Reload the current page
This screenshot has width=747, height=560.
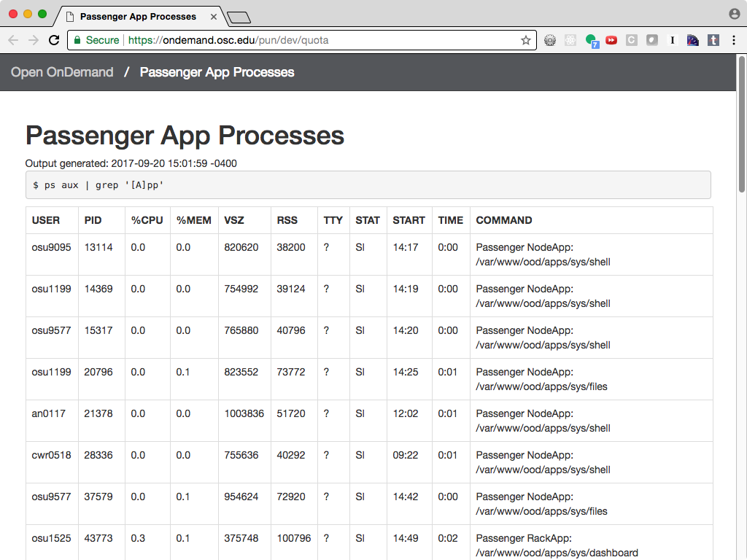53,40
